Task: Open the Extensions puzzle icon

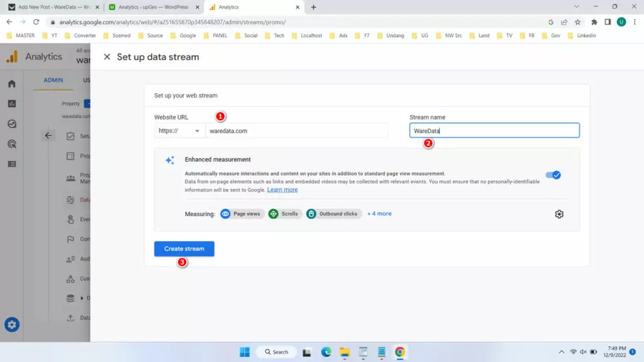Action: pyautogui.click(x=594, y=22)
